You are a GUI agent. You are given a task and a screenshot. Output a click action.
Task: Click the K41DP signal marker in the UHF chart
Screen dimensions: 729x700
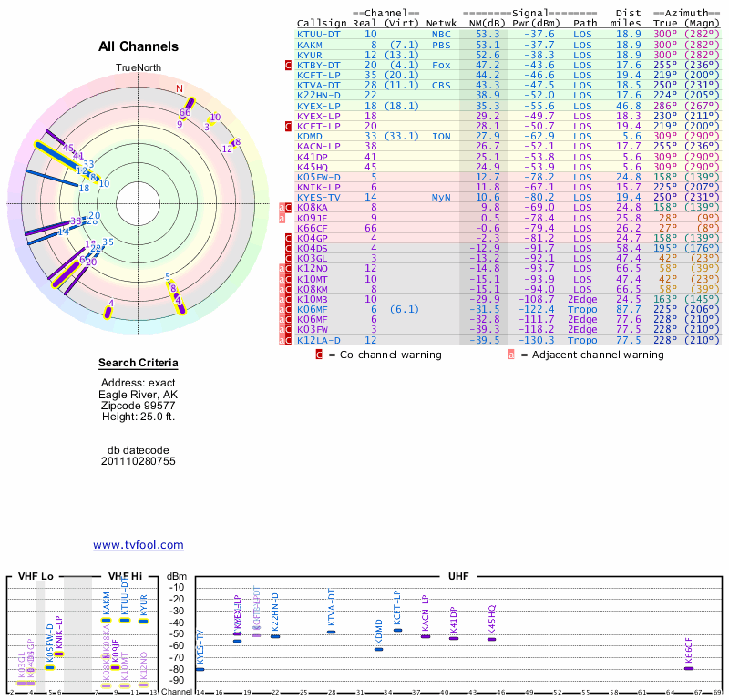pos(454,638)
